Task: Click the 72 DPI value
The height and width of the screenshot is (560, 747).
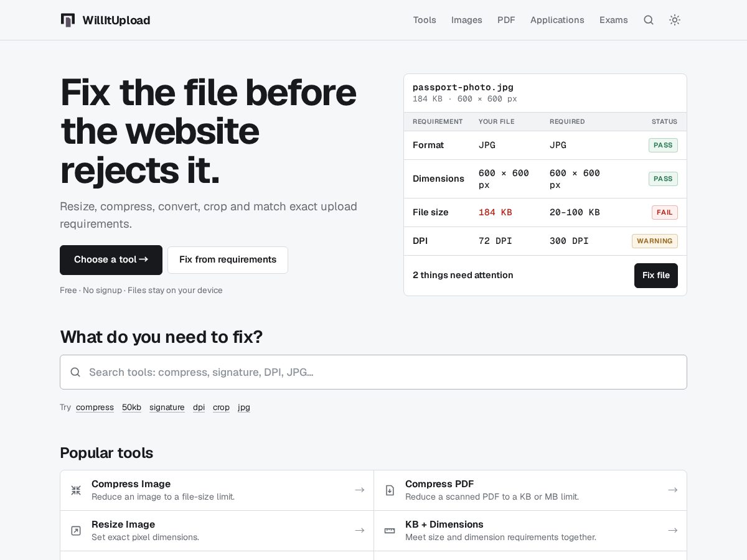Action: click(x=496, y=241)
